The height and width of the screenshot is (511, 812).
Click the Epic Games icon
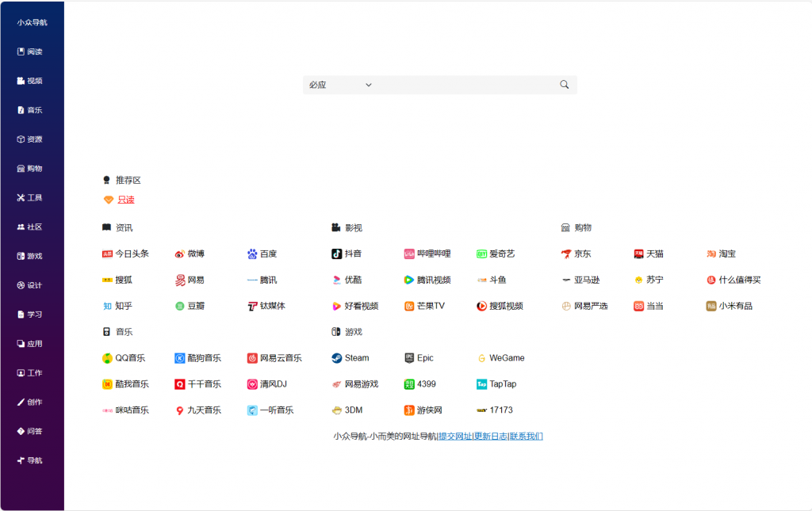pyautogui.click(x=409, y=358)
